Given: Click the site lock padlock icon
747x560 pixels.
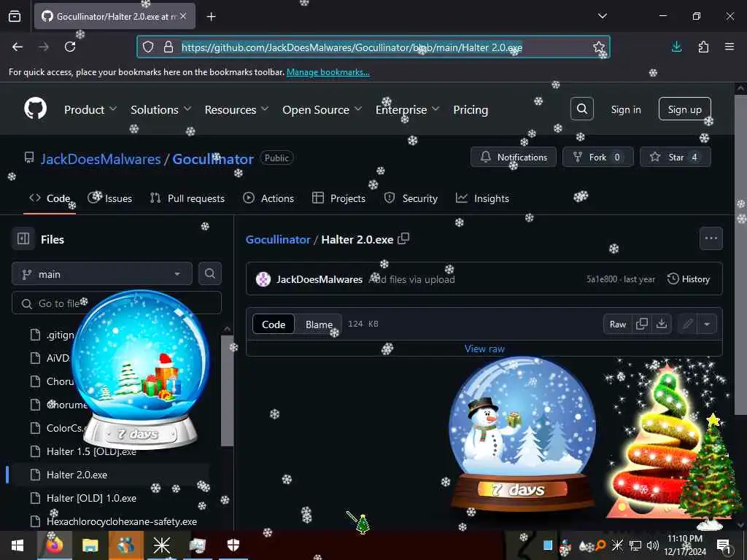Looking at the screenshot, I should [169, 47].
